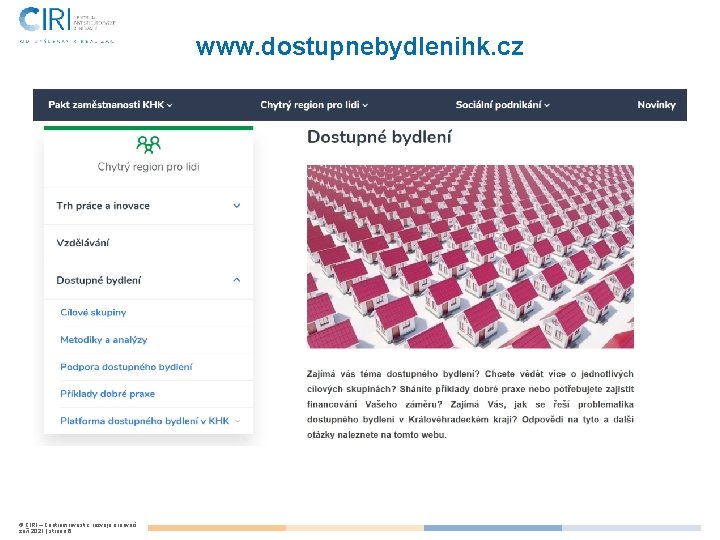Open the Pakt zaměstnanosti KHK menu
This screenshot has height=540, width=720.
tap(110, 105)
